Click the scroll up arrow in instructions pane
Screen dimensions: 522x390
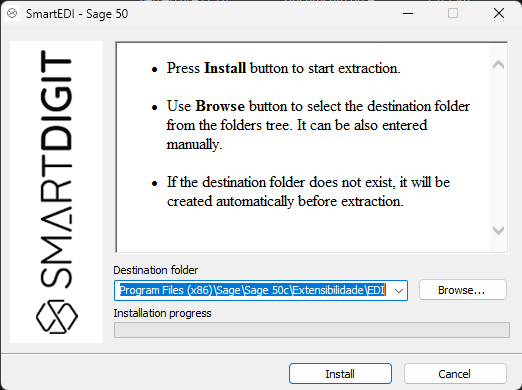pos(498,65)
